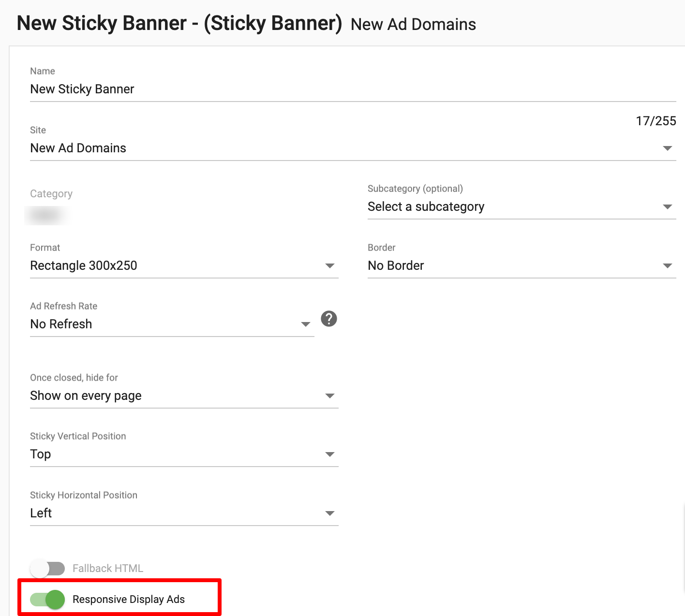
Task: Select the New Sticky Banner name value
Action: [x=82, y=89]
